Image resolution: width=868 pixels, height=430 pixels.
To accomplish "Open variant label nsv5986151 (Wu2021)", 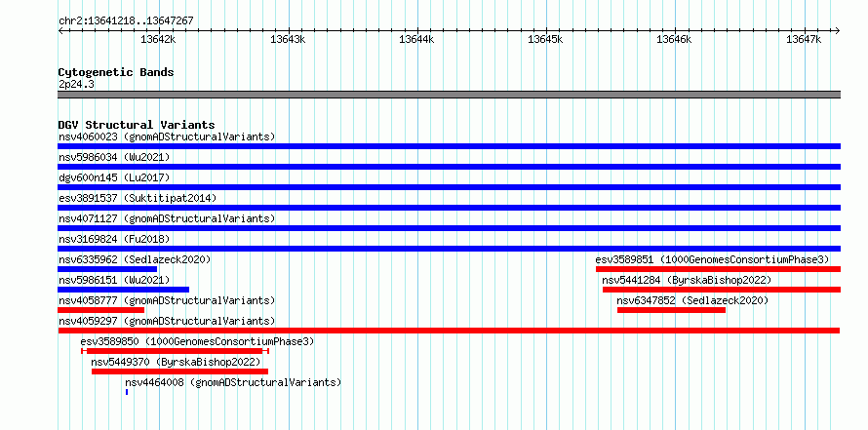I will [114, 280].
